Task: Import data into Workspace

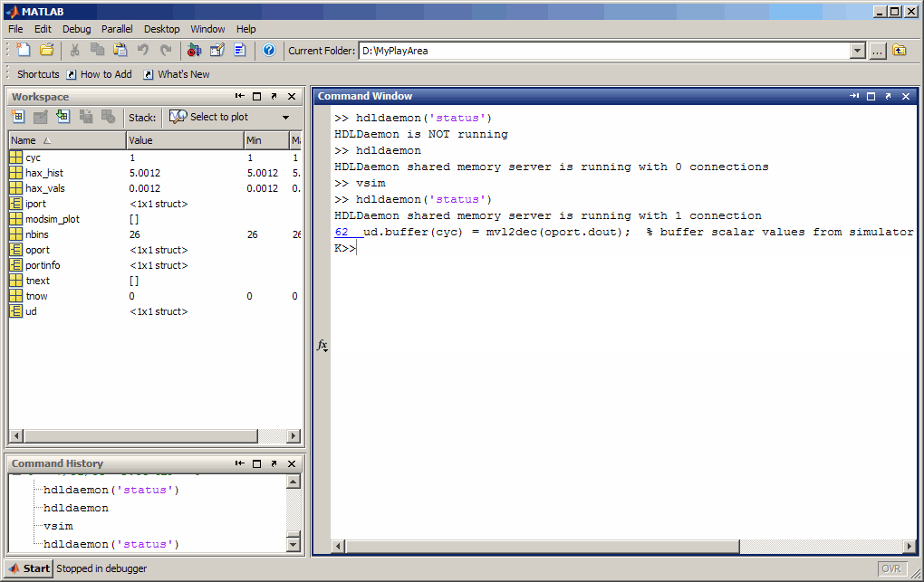Action: point(63,117)
